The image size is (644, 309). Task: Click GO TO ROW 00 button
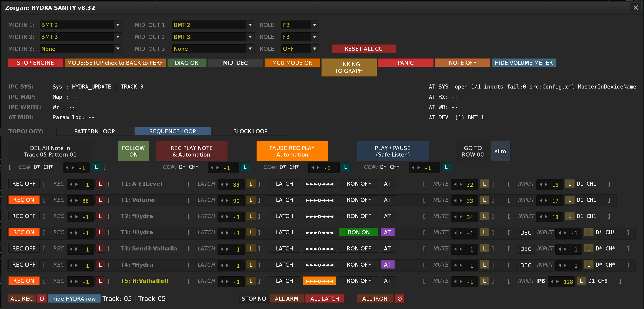point(473,151)
